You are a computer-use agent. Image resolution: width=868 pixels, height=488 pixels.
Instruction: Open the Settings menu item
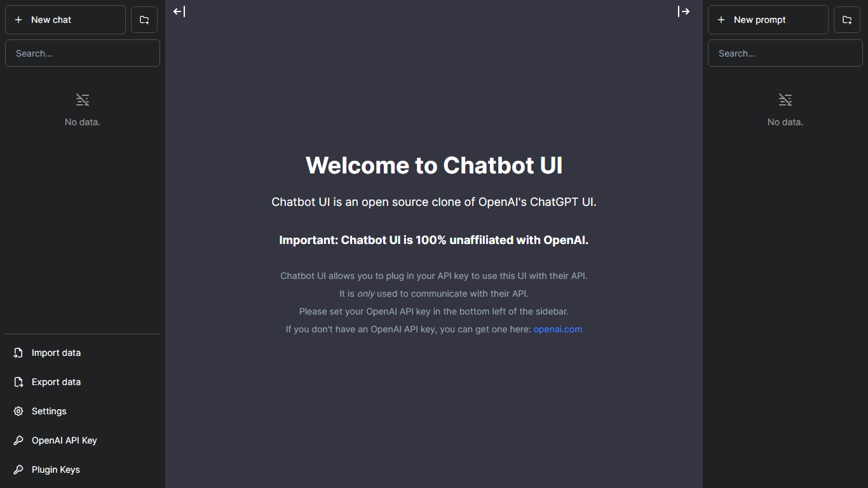pos(49,411)
